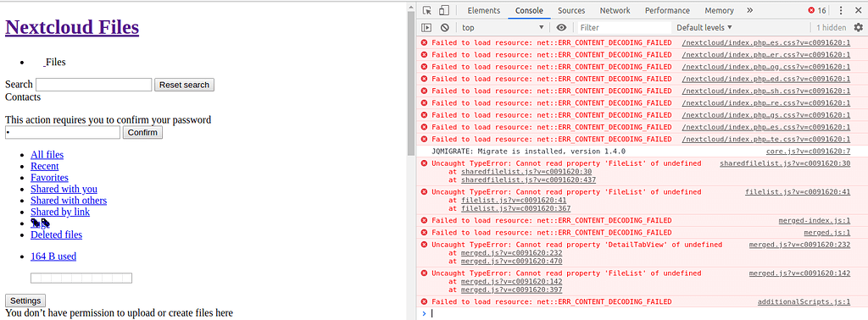This screenshot has height=320, width=868.
Task: Activate the DevTools inspect element picker icon
Action: (x=426, y=10)
